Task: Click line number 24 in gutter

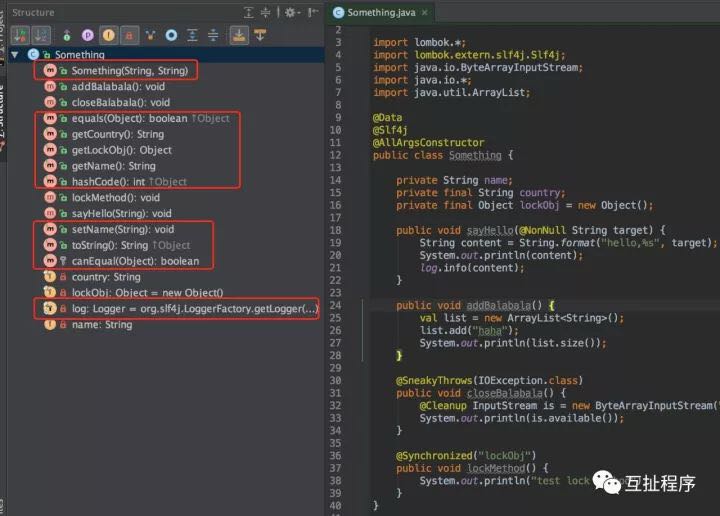Action: (336, 305)
